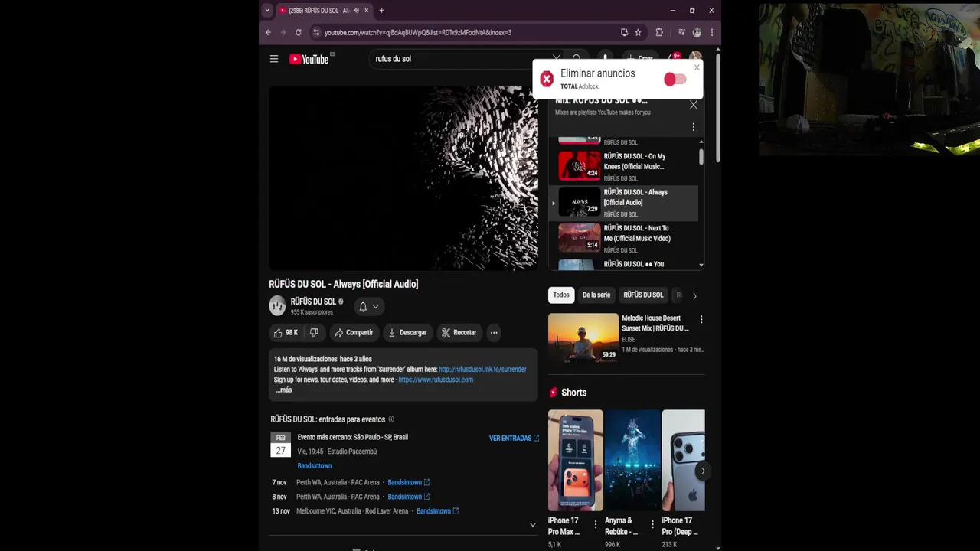This screenshot has width=980, height=551.
Task: Toggle the Eliminar anuncios adblock switch
Action: pos(675,80)
